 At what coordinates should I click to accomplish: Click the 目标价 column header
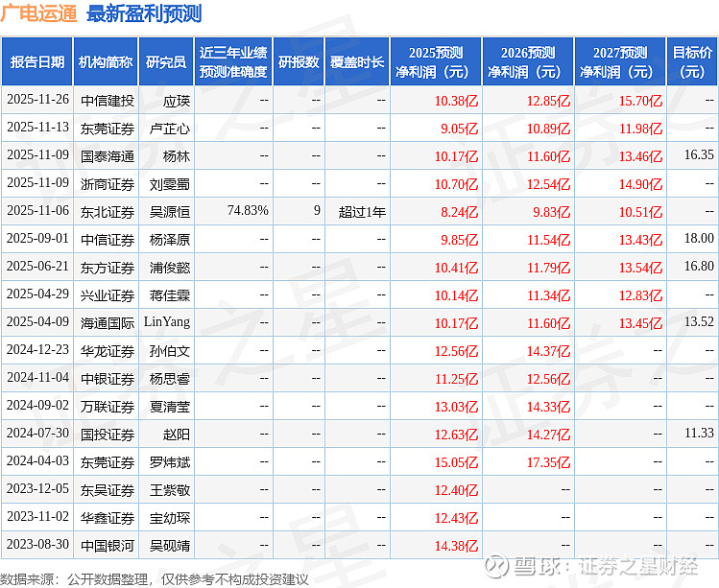692,61
